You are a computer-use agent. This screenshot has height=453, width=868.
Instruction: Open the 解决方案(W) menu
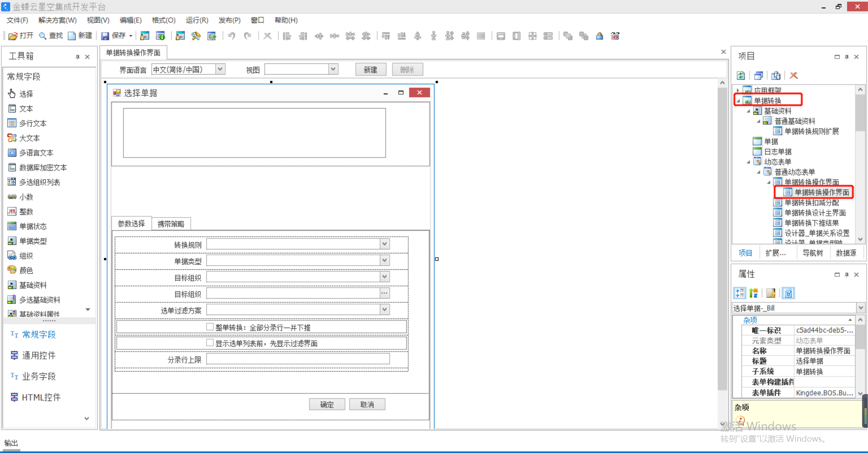[x=57, y=20]
